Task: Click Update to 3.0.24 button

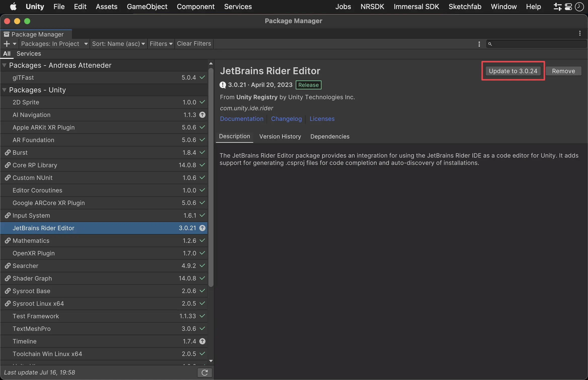Action: point(513,71)
